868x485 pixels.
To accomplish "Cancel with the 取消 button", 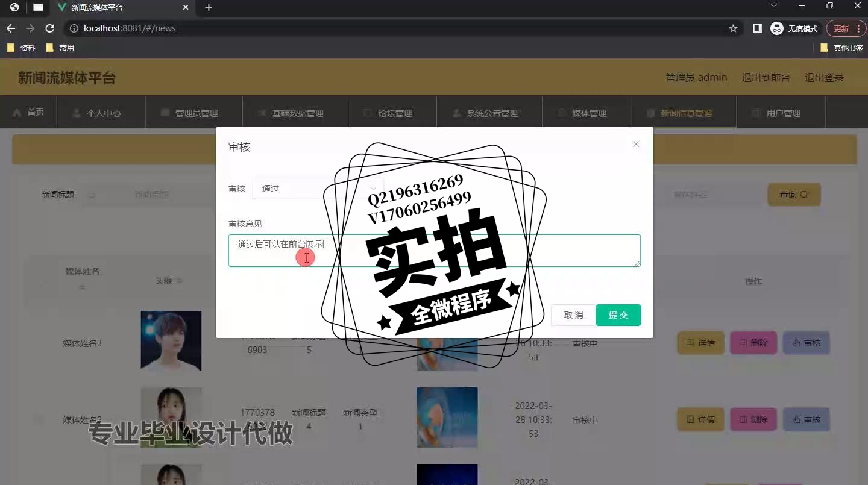I will coord(573,315).
